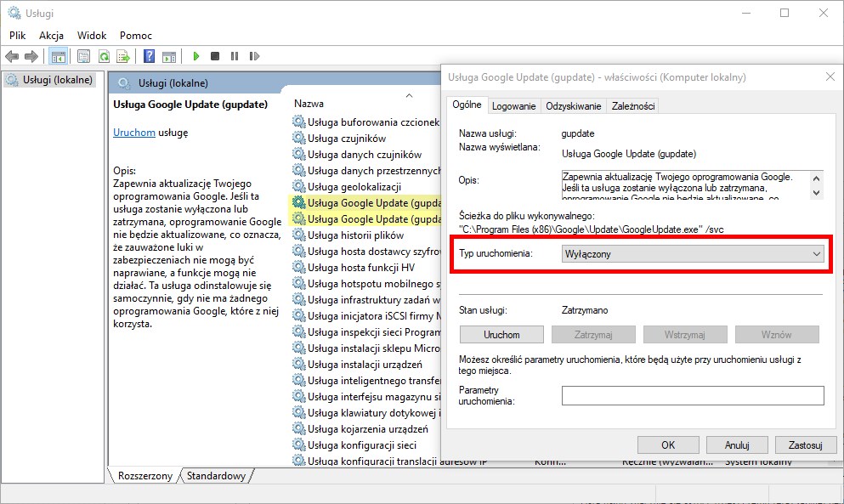This screenshot has height=504, width=844.
Task: Click the Zastosuj button
Action: tap(806, 445)
